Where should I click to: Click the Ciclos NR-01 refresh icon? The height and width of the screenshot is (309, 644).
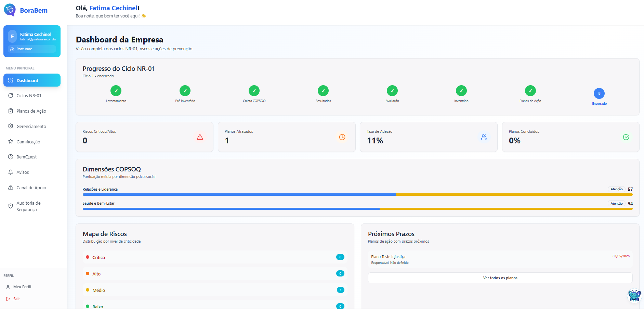pyautogui.click(x=11, y=95)
